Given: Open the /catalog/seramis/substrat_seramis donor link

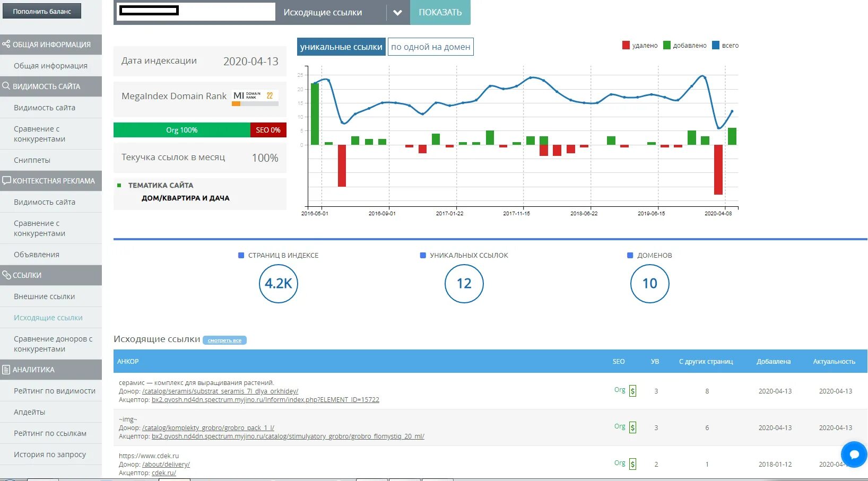Looking at the screenshot, I should [220, 391].
